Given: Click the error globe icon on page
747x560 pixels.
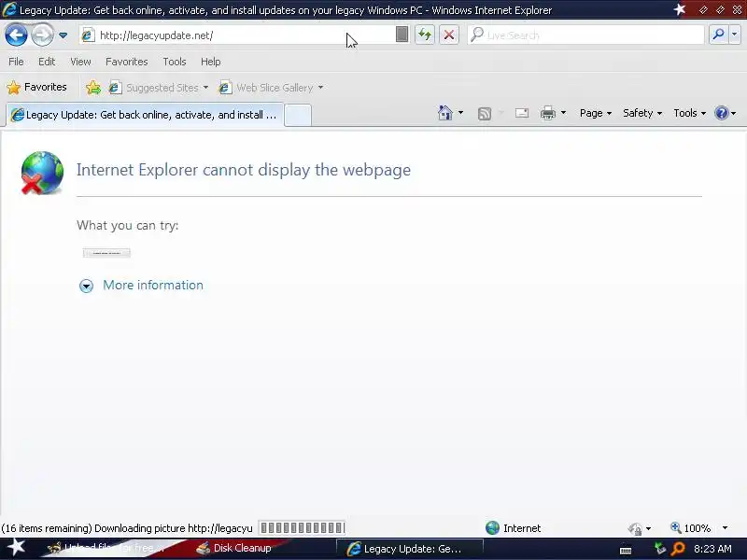Looking at the screenshot, I should (x=42, y=173).
